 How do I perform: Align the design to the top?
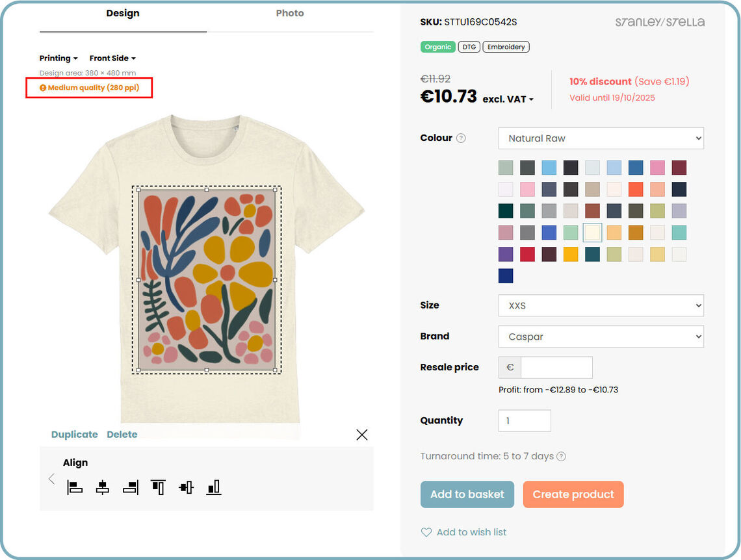(158, 487)
